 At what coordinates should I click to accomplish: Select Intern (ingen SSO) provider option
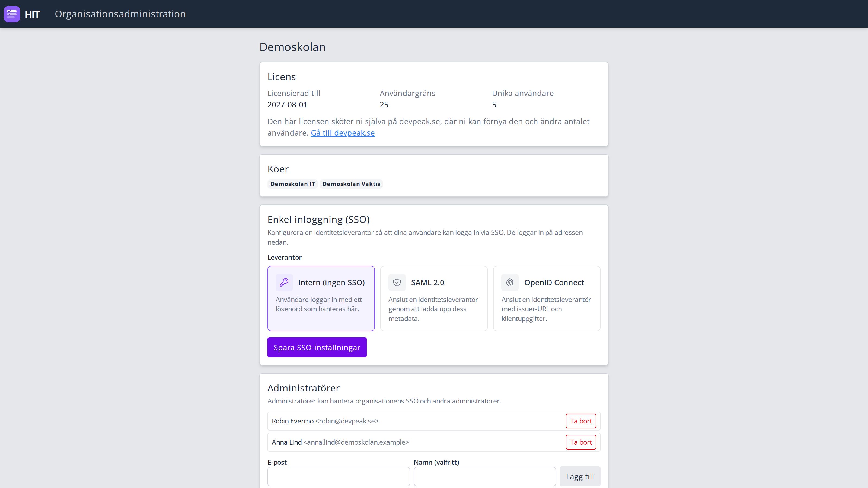click(321, 298)
